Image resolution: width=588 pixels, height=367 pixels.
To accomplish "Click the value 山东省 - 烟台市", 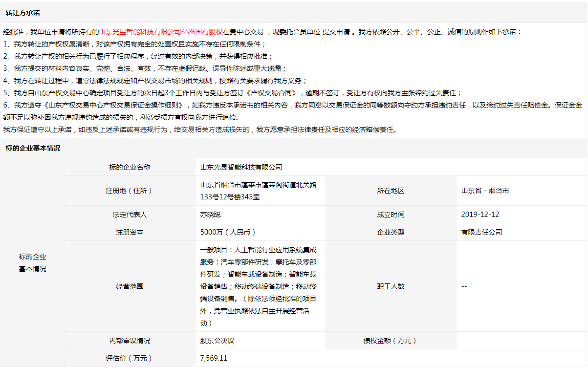I will (x=485, y=191).
